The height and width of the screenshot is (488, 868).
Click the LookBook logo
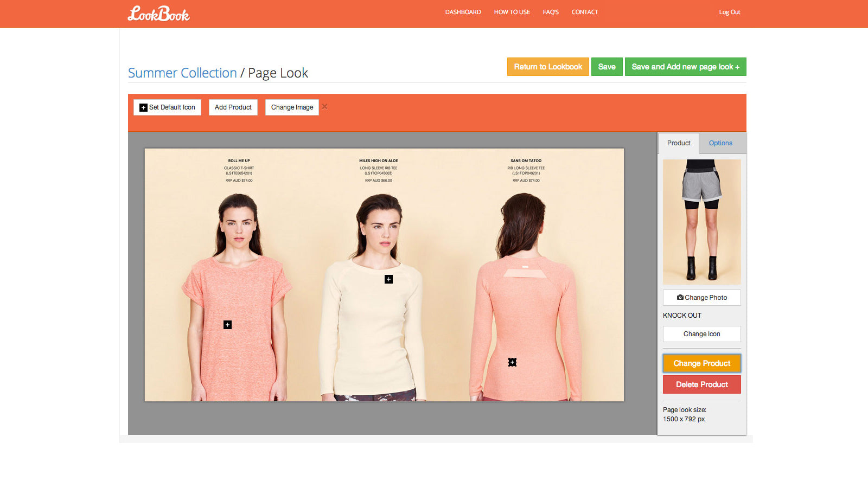pos(158,13)
